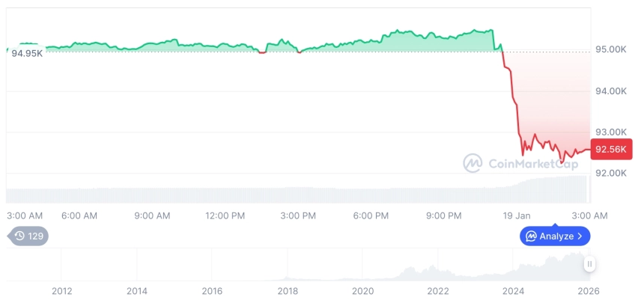Click the 9:00 PM time axis label

tap(444, 215)
